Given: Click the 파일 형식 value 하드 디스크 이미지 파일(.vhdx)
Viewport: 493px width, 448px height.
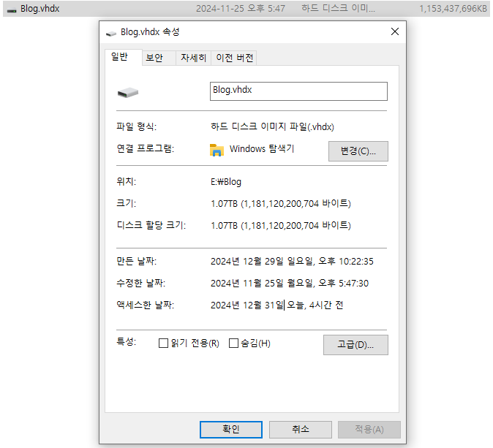Looking at the screenshot, I should coord(272,126).
